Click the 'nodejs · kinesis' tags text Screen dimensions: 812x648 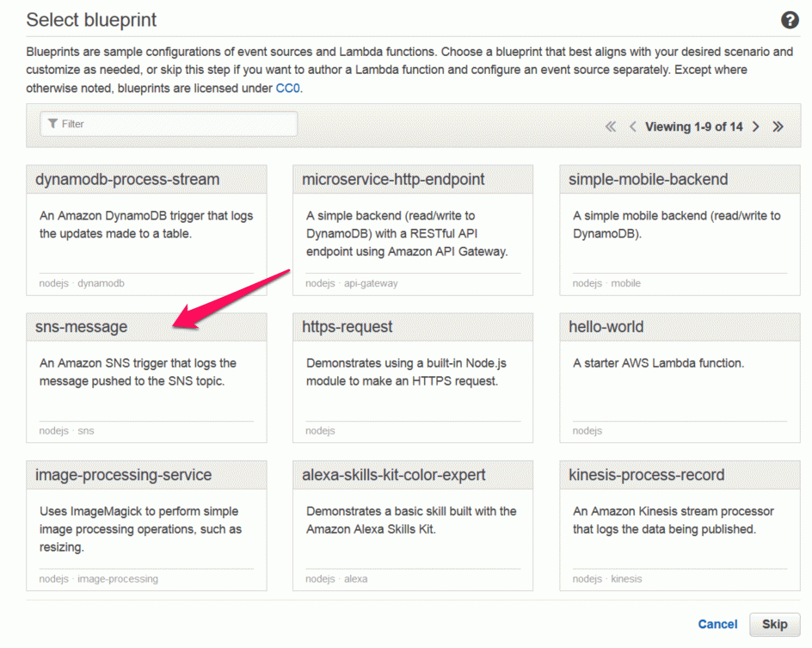click(x=607, y=578)
